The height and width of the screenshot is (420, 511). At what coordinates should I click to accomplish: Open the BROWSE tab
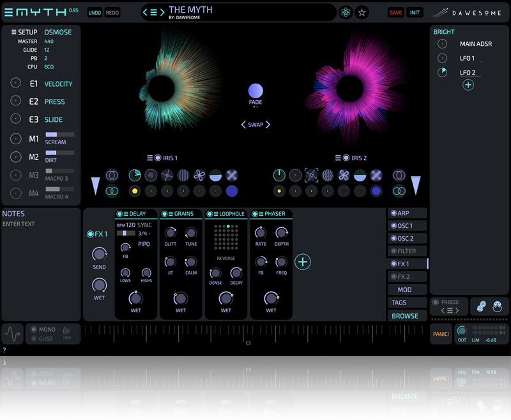(405, 316)
